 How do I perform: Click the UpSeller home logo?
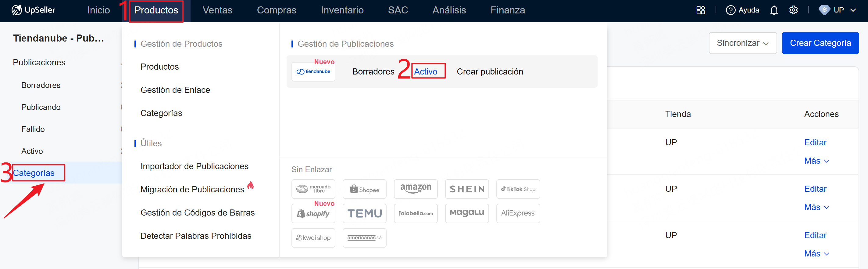coord(33,10)
